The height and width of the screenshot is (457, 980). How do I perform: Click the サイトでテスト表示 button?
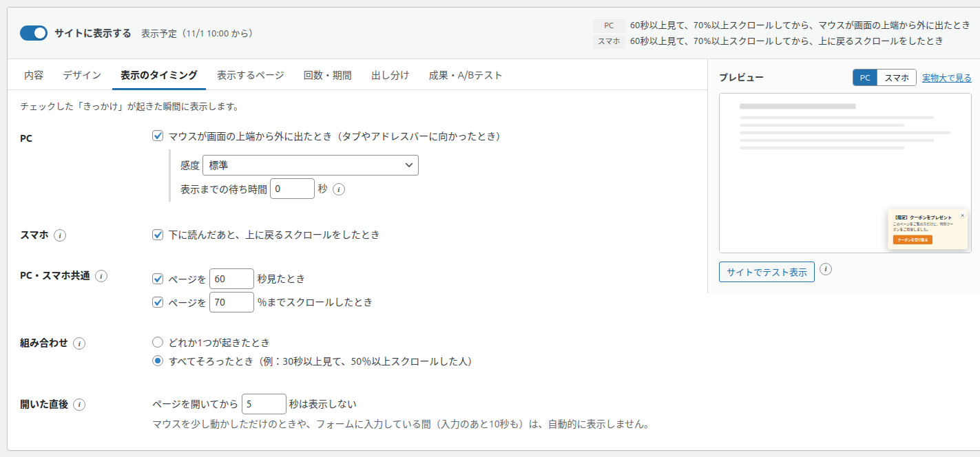coord(767,272)
